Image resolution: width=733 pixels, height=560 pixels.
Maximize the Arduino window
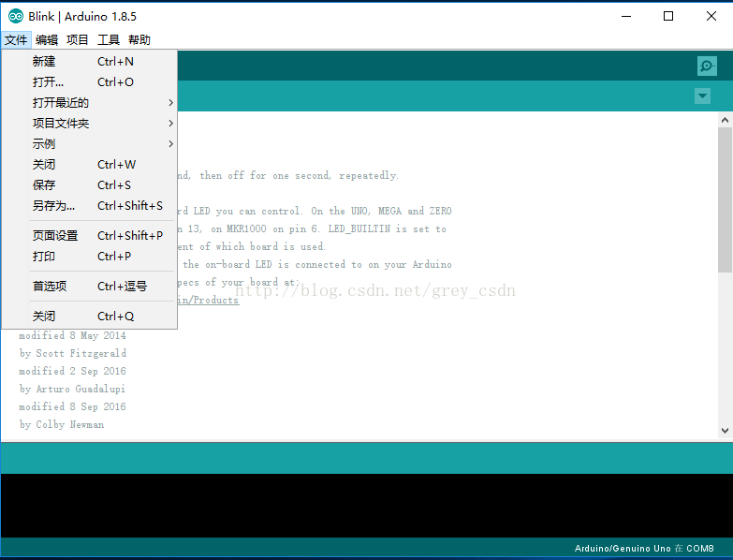point(668,16)
